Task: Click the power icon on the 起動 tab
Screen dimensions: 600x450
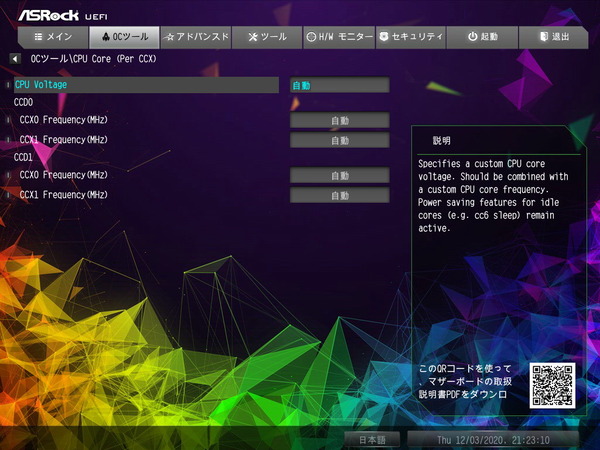Action: coord(472,37)
